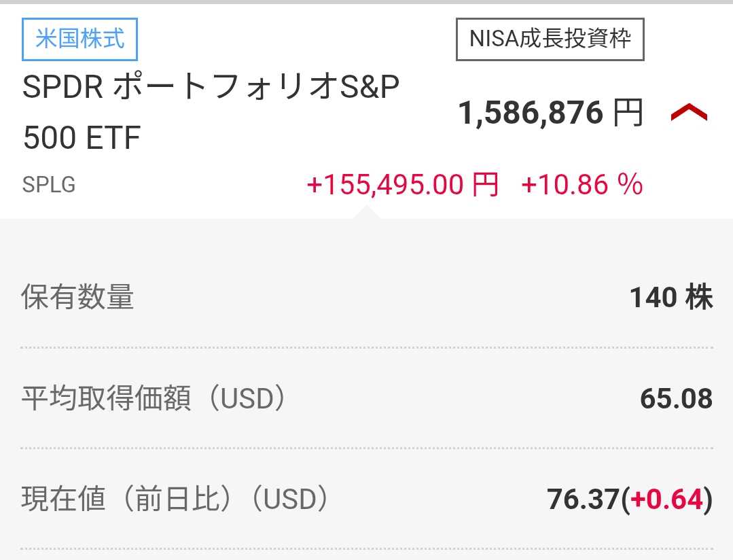Select the 現在値（前日比）（USD） label
The image size is (733, 560).
175,500
